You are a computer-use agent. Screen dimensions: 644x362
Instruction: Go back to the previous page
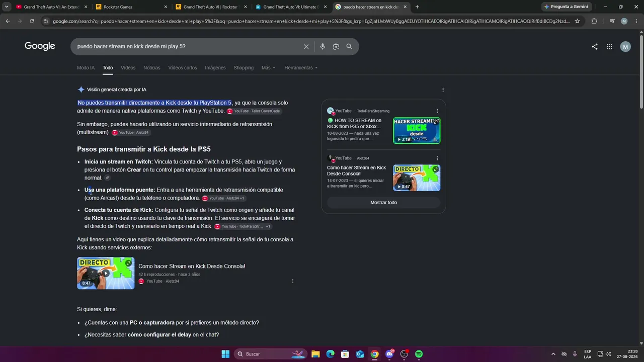tap(8, 21)
